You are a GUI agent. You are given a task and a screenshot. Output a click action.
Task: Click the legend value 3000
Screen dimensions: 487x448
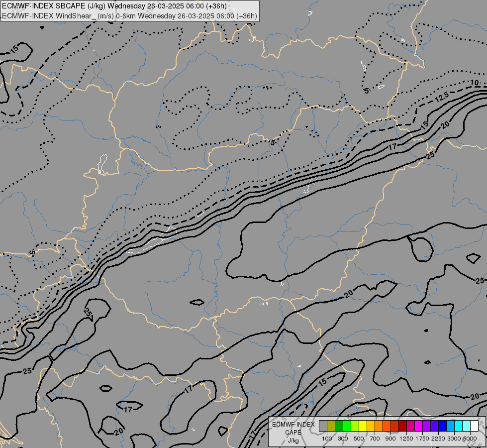pos(454,439)
